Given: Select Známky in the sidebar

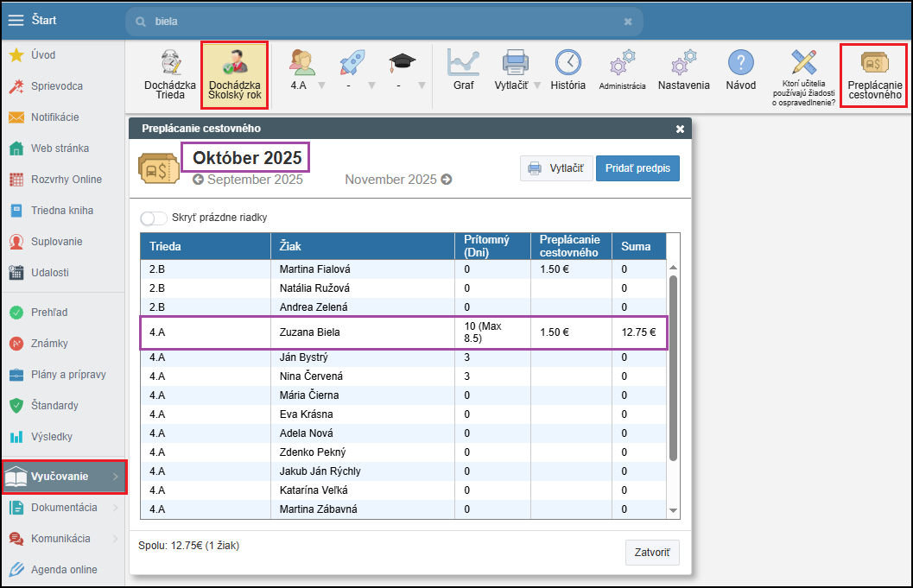Looking at the screenshot, I should tap(49, 344).
